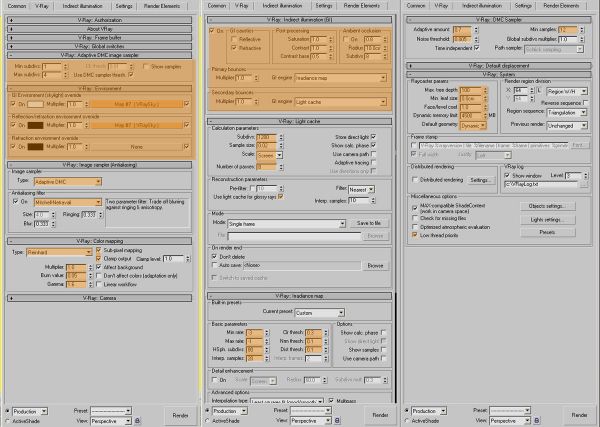Toggle Use light cache for glossy rays
600x427 pixels.
click(281, 197)
